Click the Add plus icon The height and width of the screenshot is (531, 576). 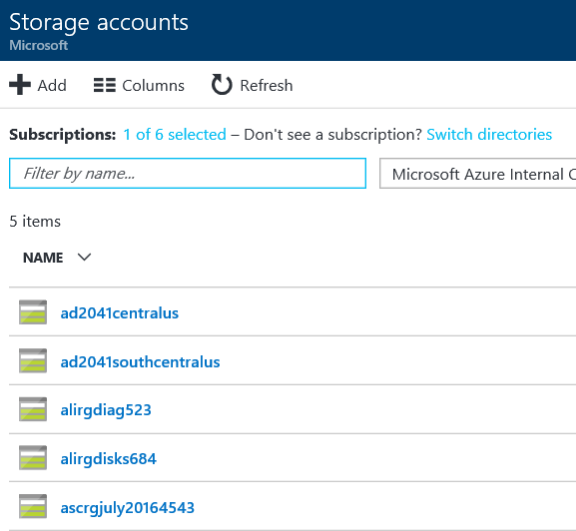[x=20, y=85]
